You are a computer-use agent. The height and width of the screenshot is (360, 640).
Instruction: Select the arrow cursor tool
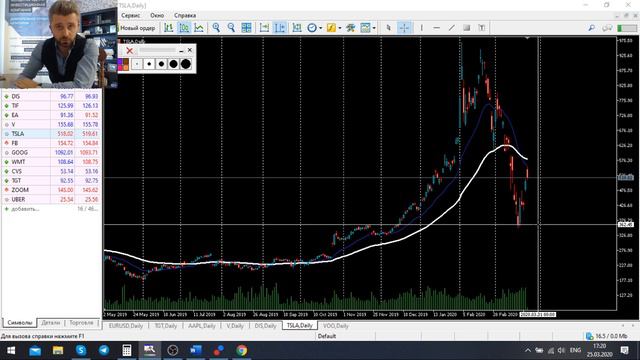click(388, 28)
